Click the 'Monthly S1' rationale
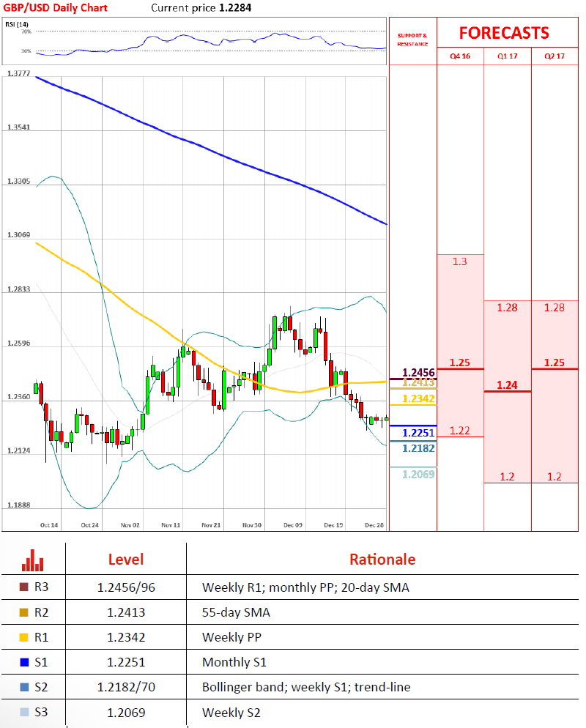Screen dimensions: 586x728 (x=234, y=663)
